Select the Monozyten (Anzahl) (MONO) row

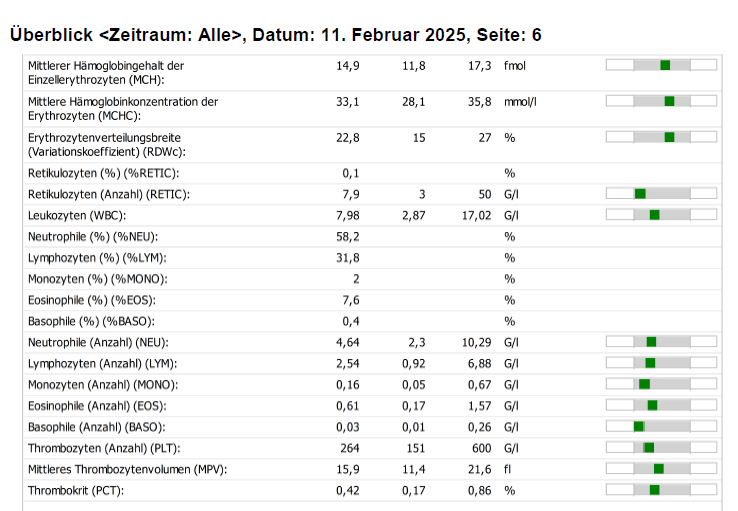372,385
